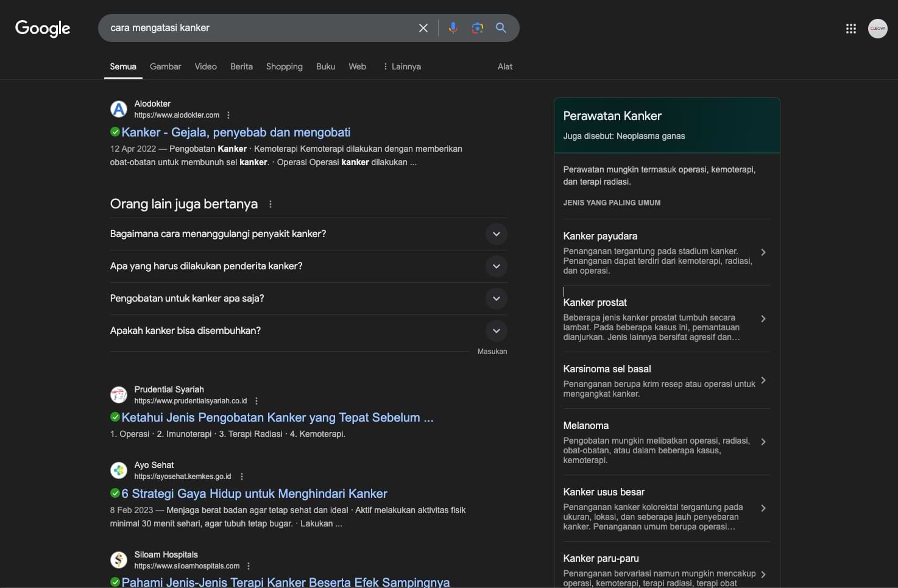
Task: Click the Google logo
Action: [x=43, y=29]
